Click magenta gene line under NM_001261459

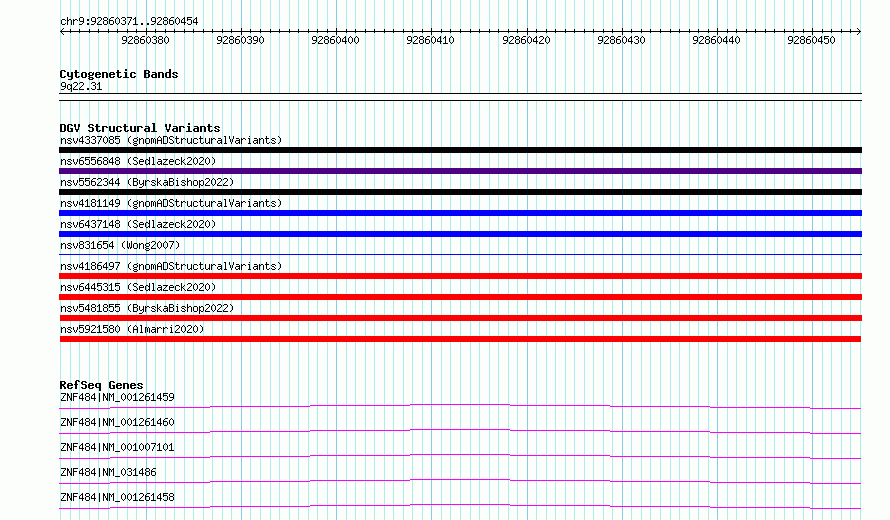pyautogui.click(x=460, y=406)
